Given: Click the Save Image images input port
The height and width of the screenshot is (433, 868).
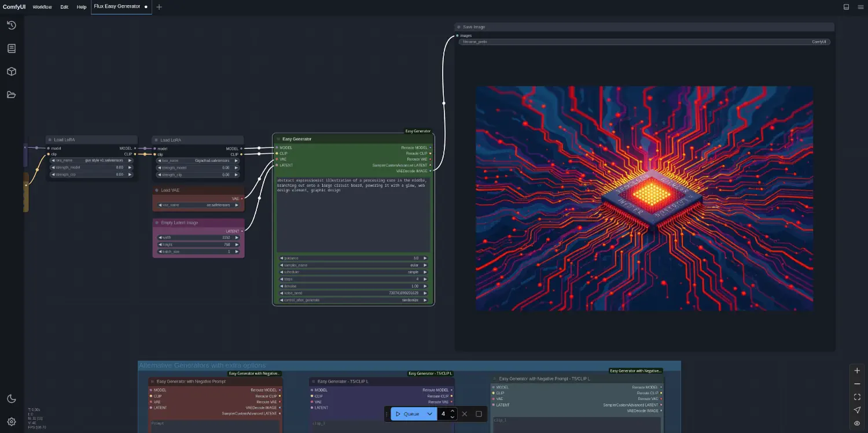Looking at the screenshot, I should [x=457, y=36].
